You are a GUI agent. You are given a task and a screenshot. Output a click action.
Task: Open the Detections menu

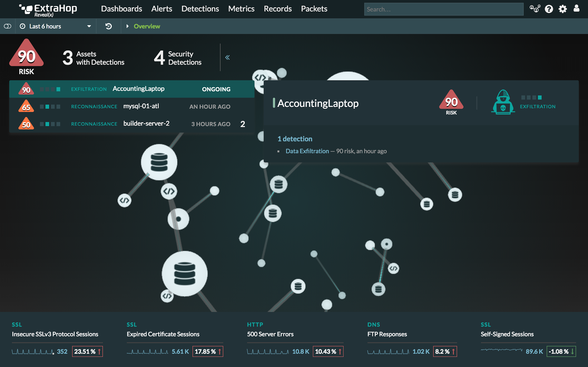(200, 9)
